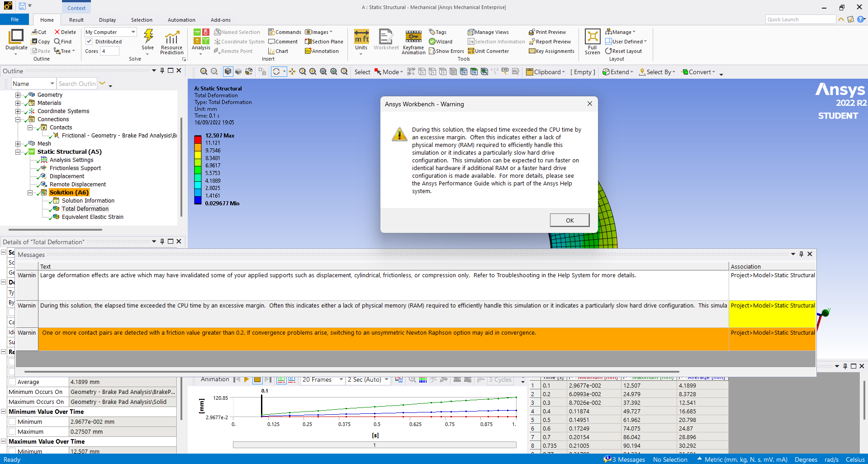This screenshot has height=464, width=868.
Task: Switch to the Automation ribbon tab
Action: (x=181, y=20)
